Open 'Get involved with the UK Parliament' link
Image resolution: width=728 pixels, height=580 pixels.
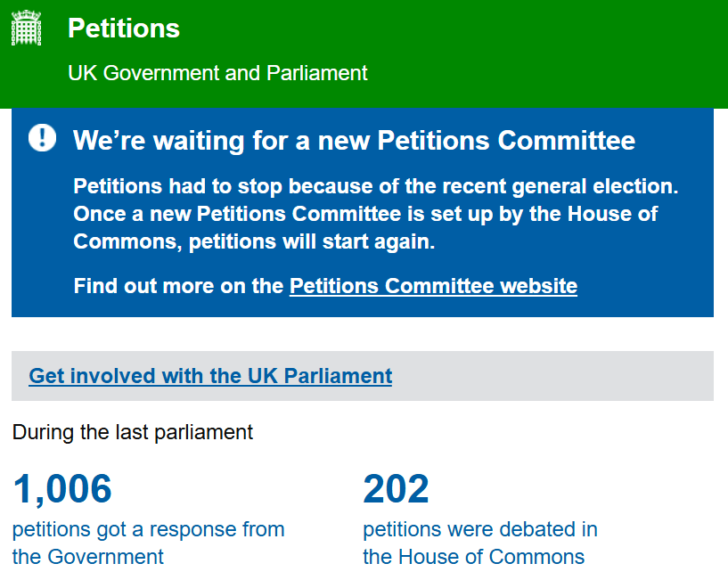click(210, 376)
